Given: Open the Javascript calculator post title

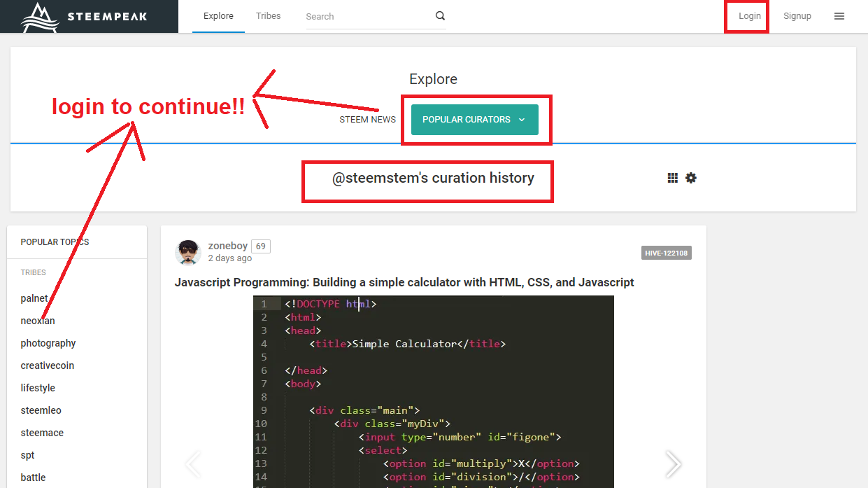Looking at the screenshot, I should click(404, 283).
